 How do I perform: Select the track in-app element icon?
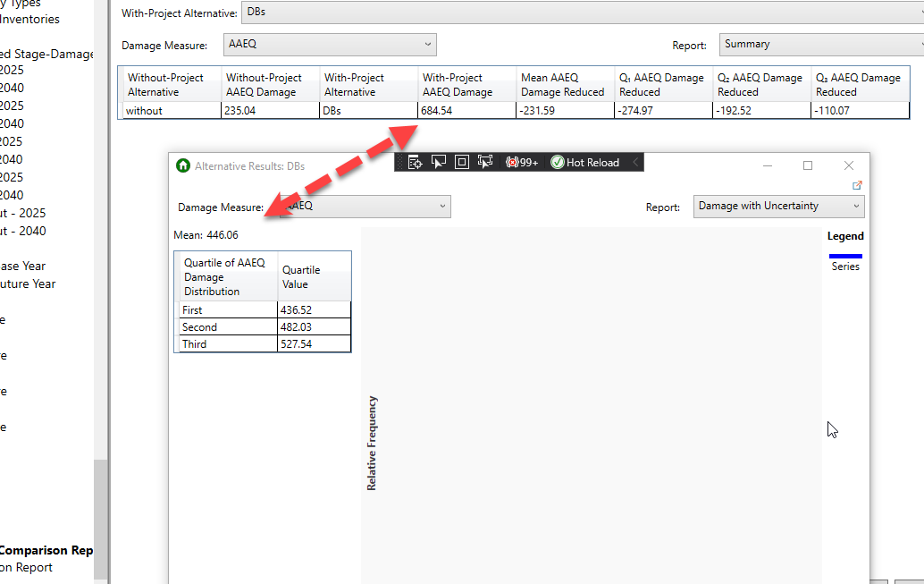(485, 162)
